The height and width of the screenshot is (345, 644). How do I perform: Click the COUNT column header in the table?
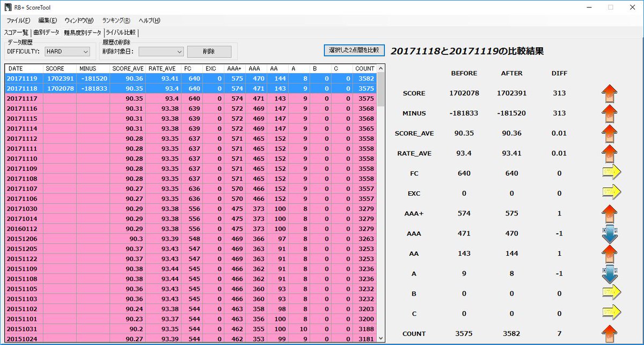point(364,69)
